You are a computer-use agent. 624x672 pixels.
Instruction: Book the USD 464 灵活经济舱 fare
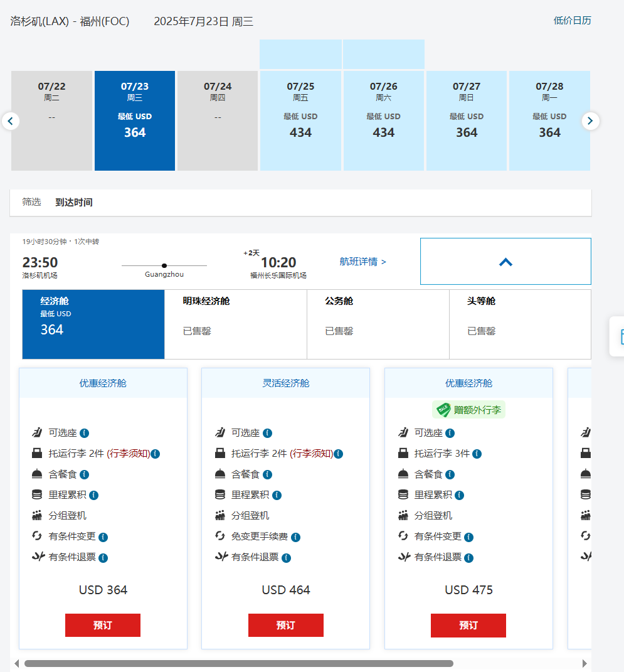pyautogui.click(x=285, y=625)
